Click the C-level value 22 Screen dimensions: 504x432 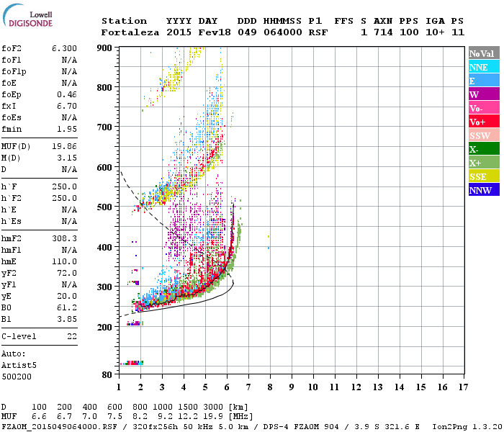[x=72, y=336]
